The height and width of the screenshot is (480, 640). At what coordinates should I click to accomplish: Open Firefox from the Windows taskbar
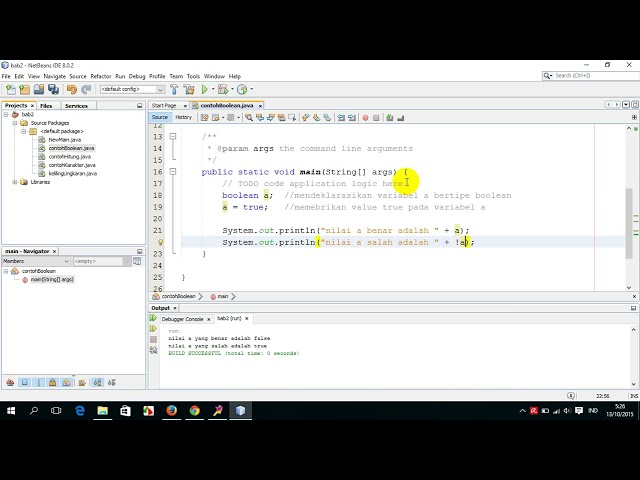click(171, 410)
